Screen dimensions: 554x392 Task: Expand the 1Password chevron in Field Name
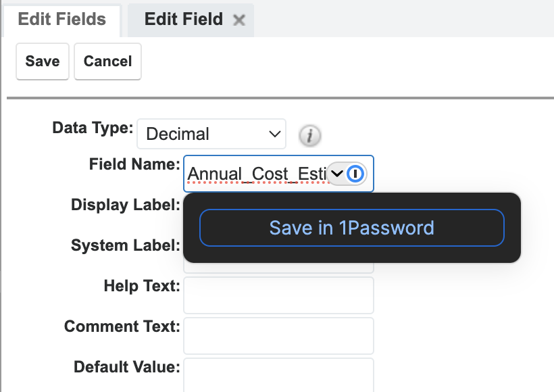tap(337, 174)
